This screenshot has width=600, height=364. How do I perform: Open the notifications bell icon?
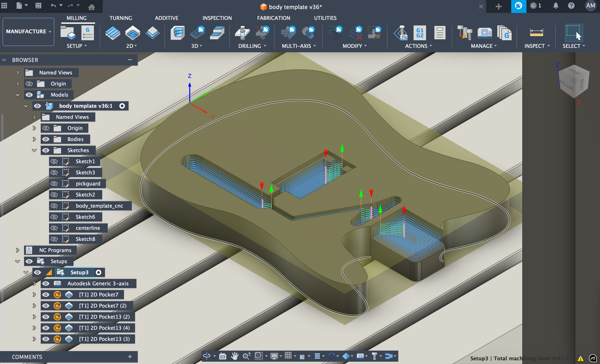(x=555, y=6)
